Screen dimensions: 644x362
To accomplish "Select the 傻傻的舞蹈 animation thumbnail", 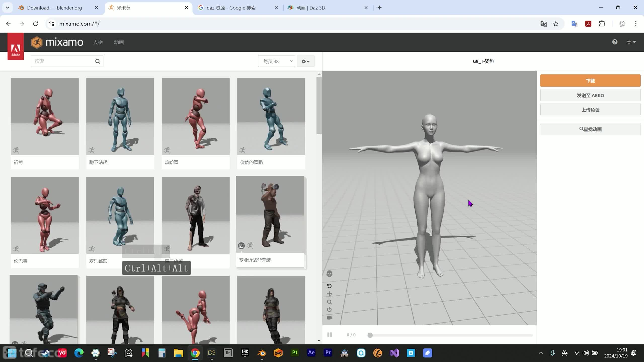I will (x=271, y=117).
